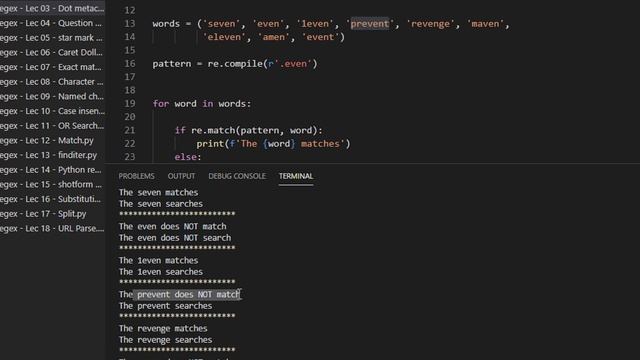The height and width of the screenshot is (360, 640).
Task: Open file Lec 03 - Dot metac...
Action: coord(52,8)
